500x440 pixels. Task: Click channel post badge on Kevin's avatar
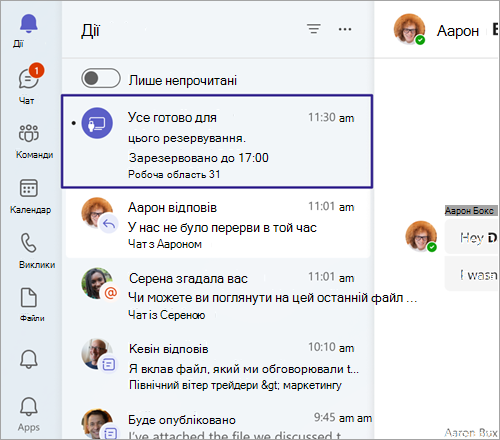point(108,364)
